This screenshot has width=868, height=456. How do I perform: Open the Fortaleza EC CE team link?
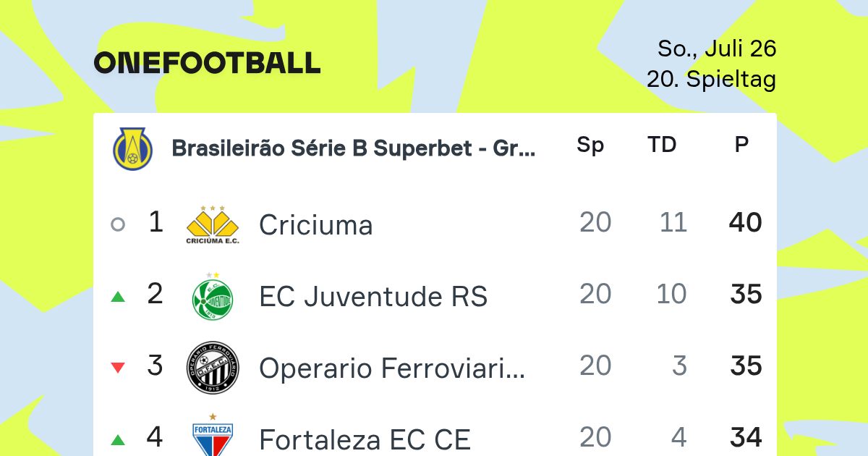(365, 440)
